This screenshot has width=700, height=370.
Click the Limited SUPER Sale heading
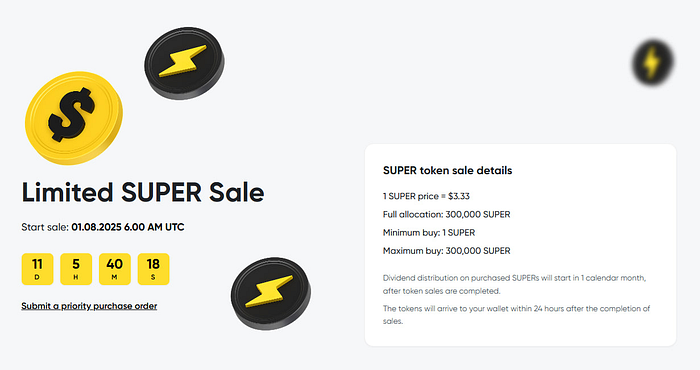pos(143,192)
